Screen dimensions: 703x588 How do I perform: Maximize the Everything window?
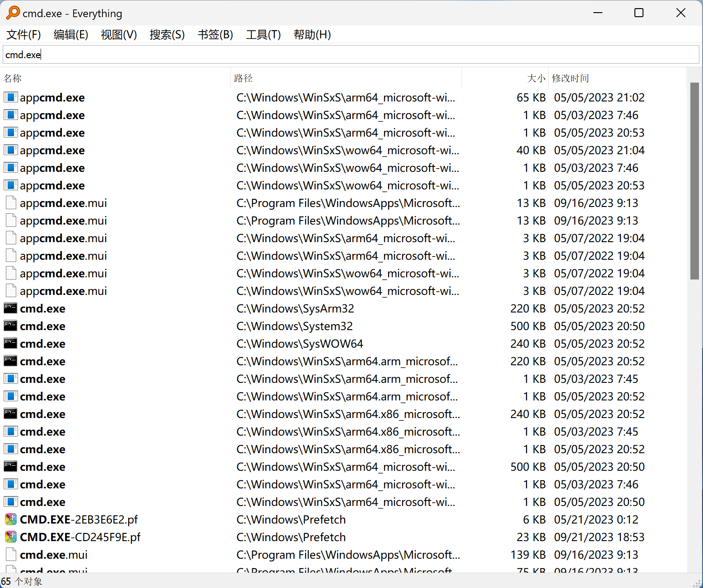tap(638, 13)
